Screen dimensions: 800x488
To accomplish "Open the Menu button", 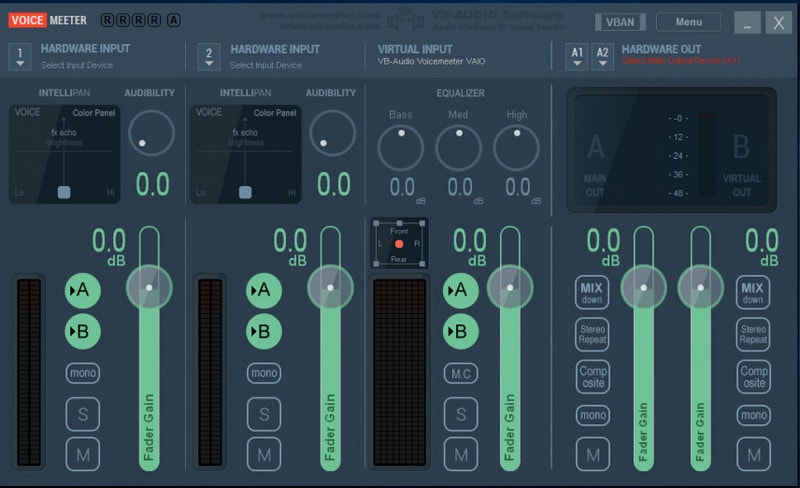I will pos(688,22).
